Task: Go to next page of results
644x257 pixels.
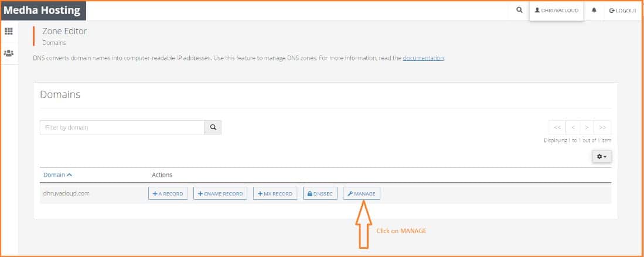Action: pyautogui.click(x=587, y=127)
